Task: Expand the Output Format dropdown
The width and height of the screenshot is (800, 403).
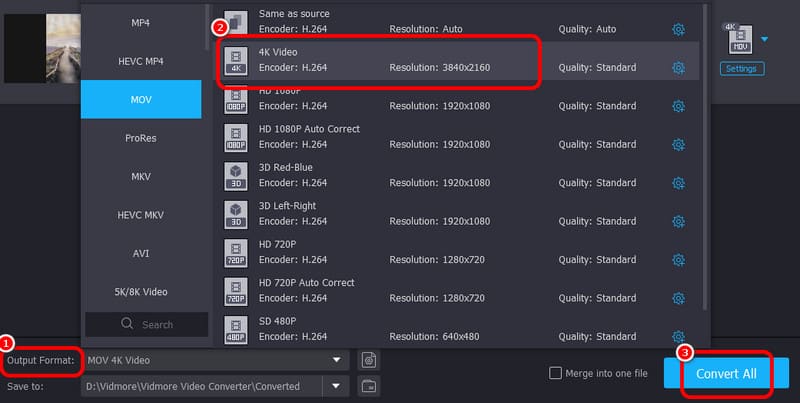Action: (336, 360)
